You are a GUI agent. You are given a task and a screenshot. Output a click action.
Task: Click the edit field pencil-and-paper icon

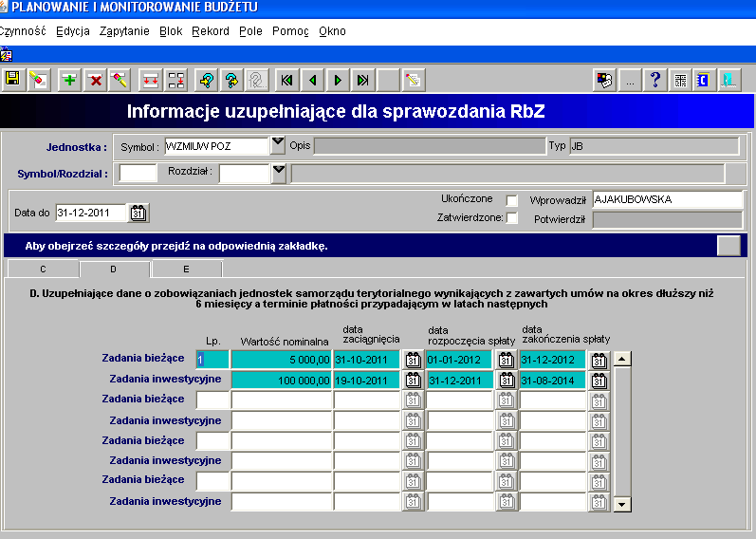[x=414, y=80]
